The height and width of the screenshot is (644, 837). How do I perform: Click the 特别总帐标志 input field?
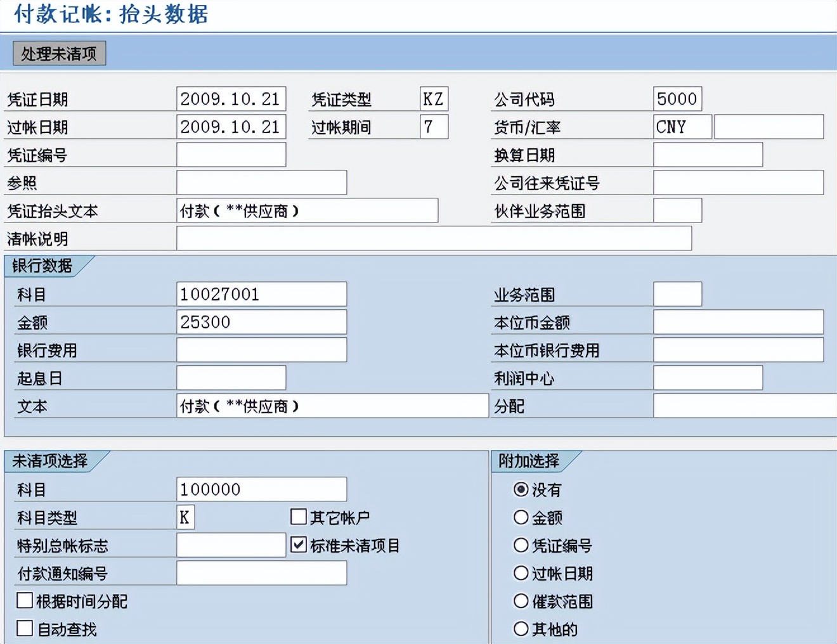point(231,544)
